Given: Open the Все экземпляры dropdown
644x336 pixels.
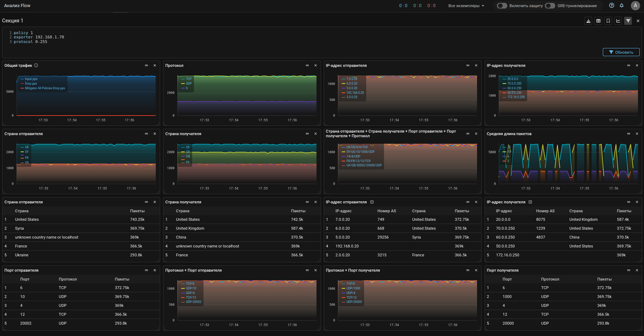Looking at the screenshot, I should pyautogui.click(x=466, y=6).
